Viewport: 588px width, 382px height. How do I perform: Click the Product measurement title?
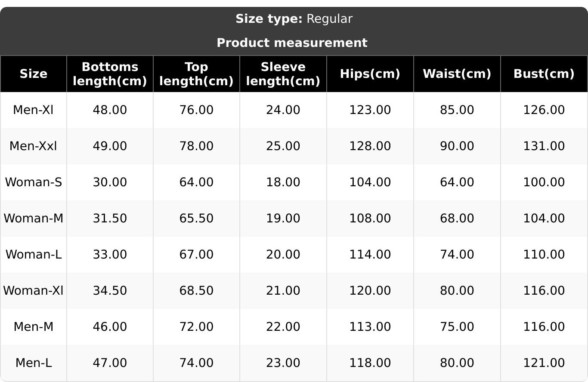point(292,43)
